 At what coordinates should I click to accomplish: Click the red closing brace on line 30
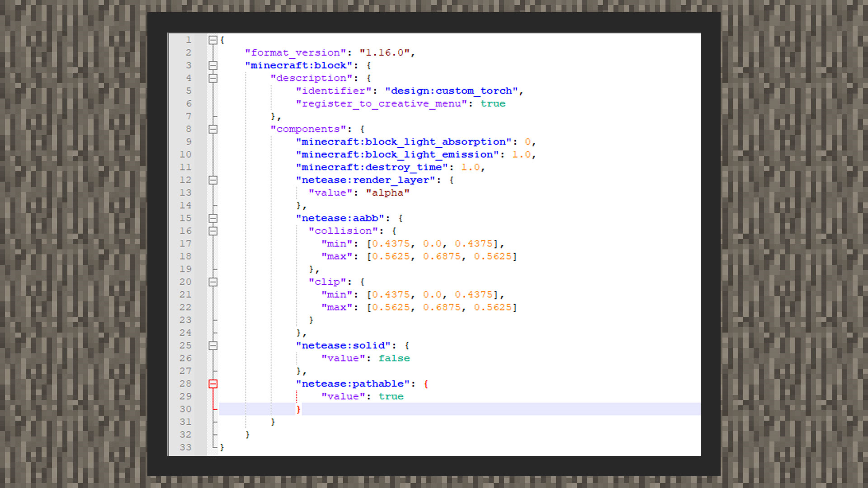298,409
